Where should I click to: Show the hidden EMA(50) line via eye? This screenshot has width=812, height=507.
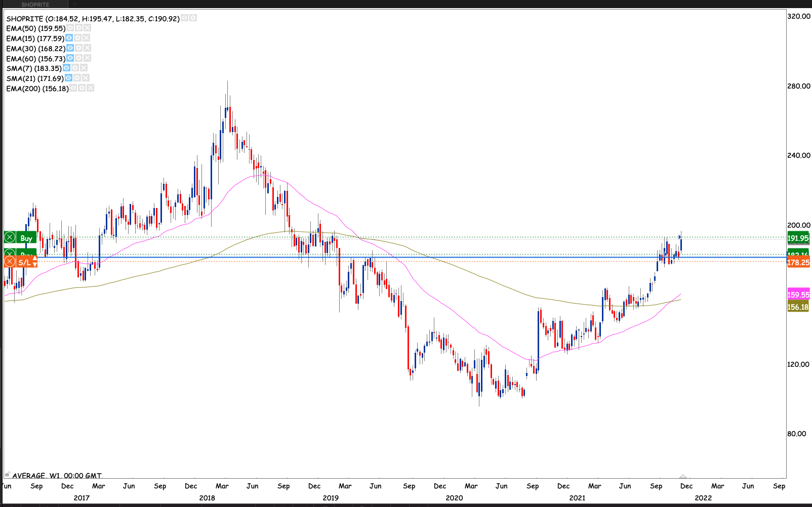click(70, 28)
